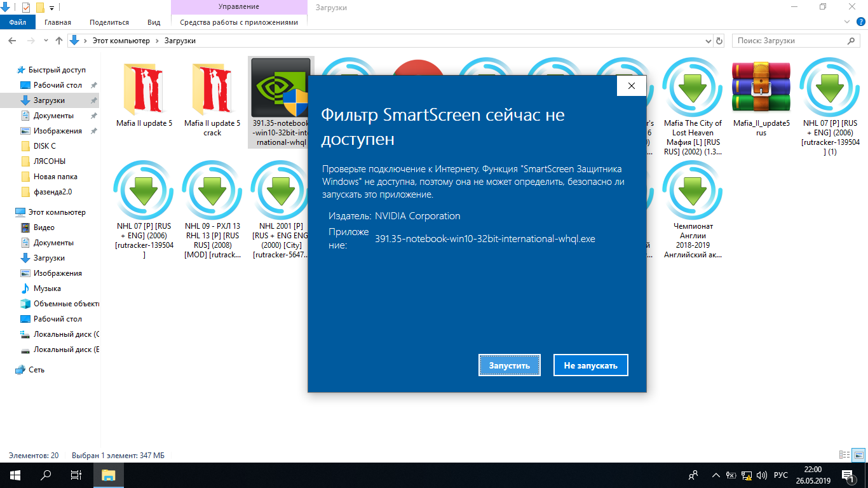868x488 pixels.
Task: Expand the ribbon with the chevron
Action: pos(846,22)
